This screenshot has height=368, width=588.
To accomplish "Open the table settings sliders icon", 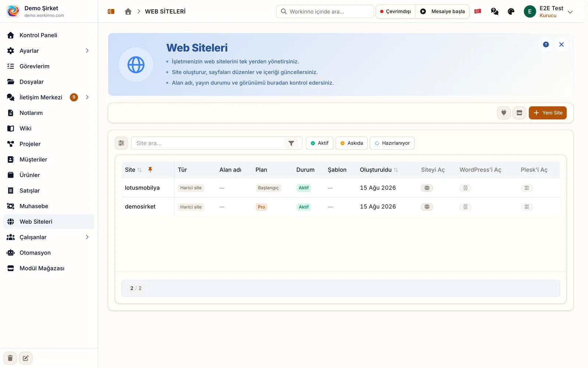I will [x=121, y=143].
